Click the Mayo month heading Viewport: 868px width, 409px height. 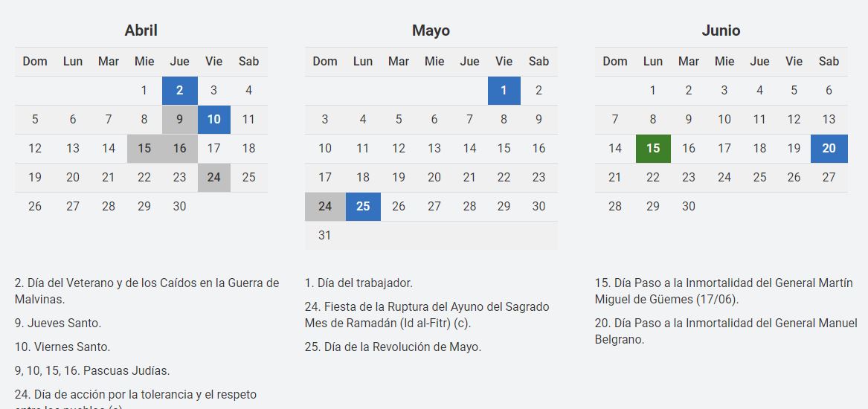431,30
